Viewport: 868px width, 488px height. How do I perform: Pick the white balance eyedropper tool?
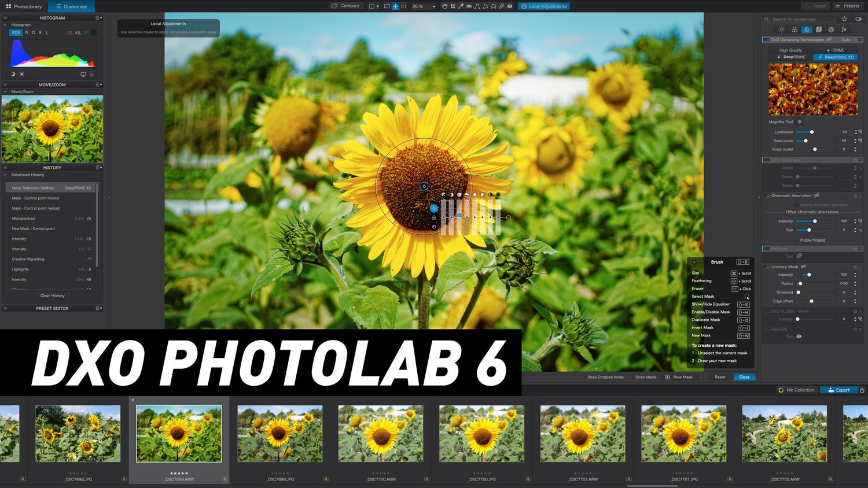[461, 6]
